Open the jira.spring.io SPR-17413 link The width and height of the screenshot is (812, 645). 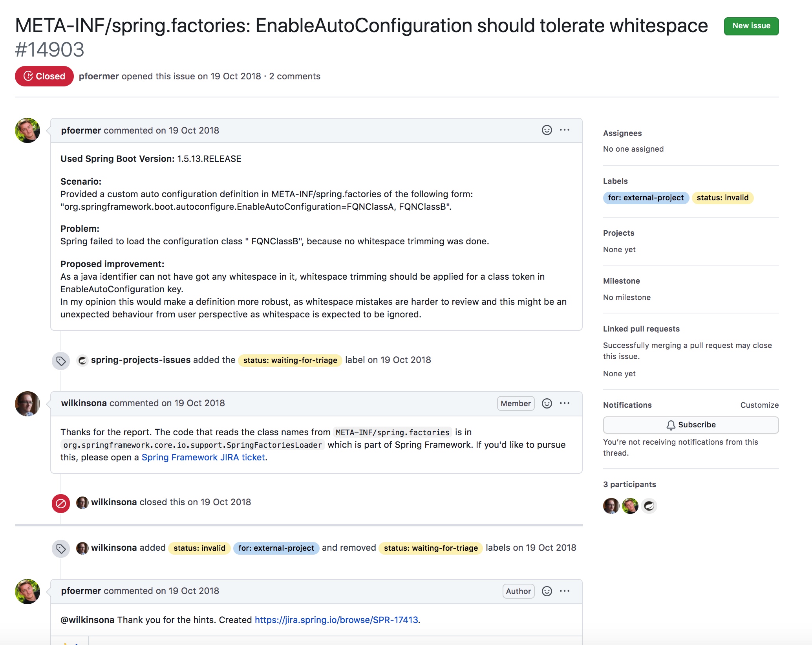coord(336,620)
